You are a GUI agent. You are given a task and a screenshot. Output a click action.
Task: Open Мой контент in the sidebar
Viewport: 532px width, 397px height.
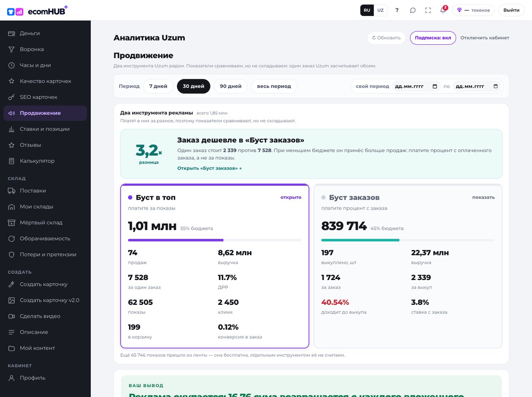point(45,348)
